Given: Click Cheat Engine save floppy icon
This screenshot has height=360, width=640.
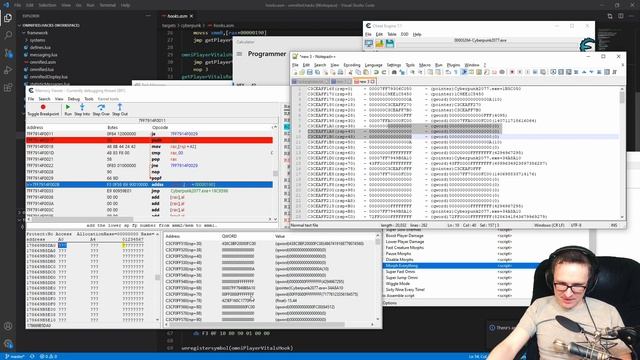Looking at the screenshot, I should 390,43.
